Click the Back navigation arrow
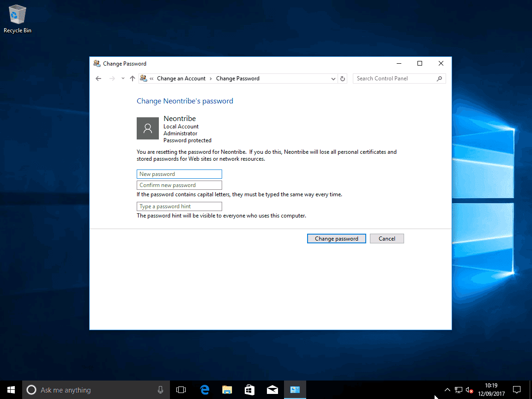The image size is (532, 399). pyautogui.click(x=98, y=79)
